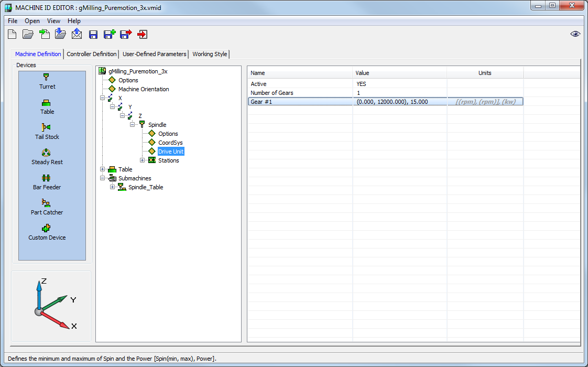This screenshot has height=367, width=588.
Task: Switch to the Working Style tab
Action: [210, 54]
